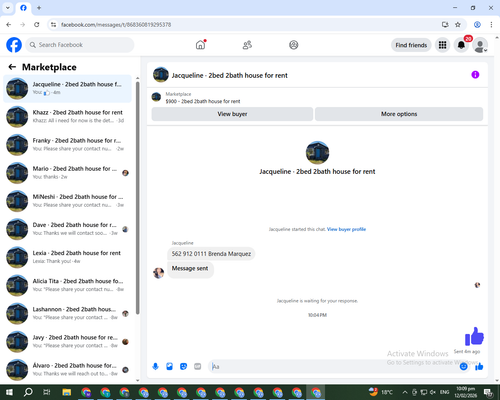This screenshot has height=400, width=500.
Task: Open Dave conversation in chat list
Action: (67, 229)
